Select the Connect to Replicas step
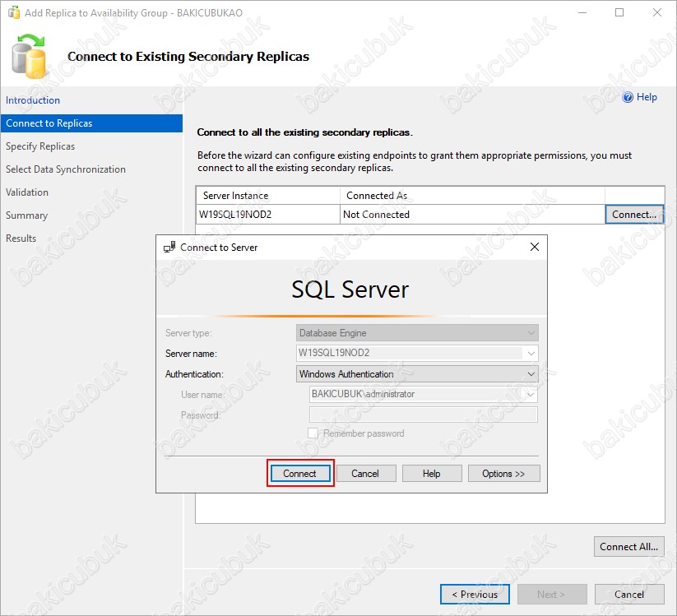Viewport: 677px width, 616px height. [91, 123]
